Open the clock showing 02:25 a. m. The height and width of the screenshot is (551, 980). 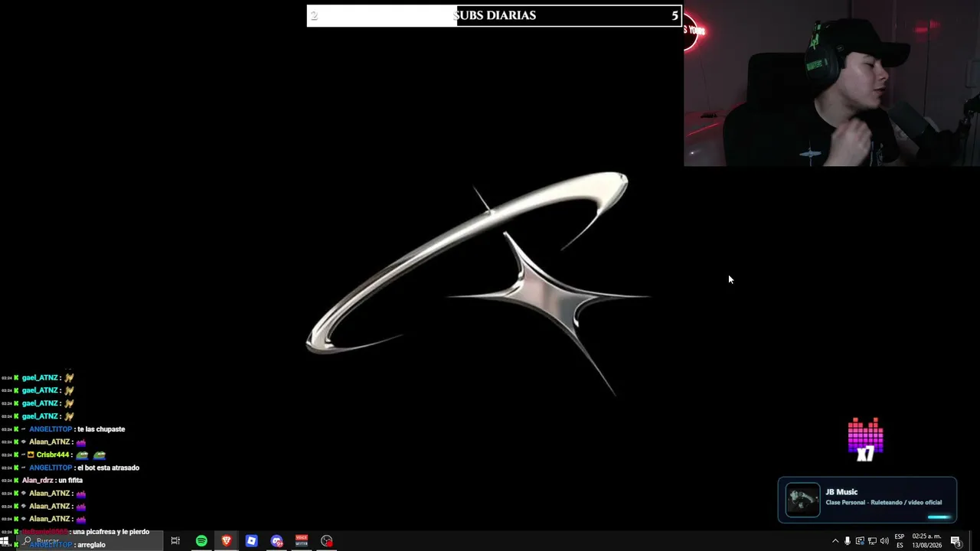click(926, 541)
